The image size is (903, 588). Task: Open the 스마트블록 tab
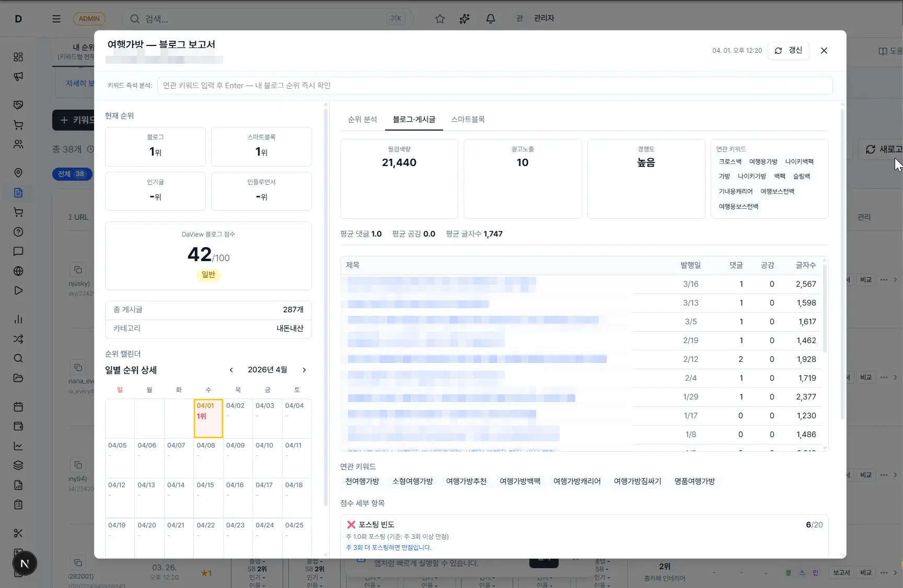click(468, 120)
